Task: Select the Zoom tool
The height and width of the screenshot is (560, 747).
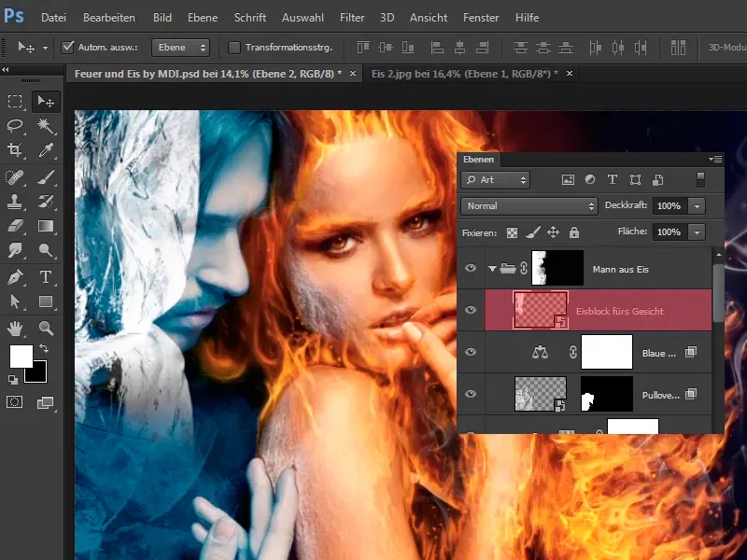Action: [x=46, y=329]
